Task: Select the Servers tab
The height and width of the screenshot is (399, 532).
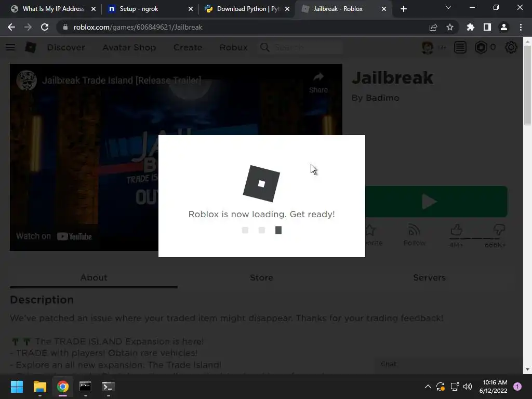Action: [429, 277]
